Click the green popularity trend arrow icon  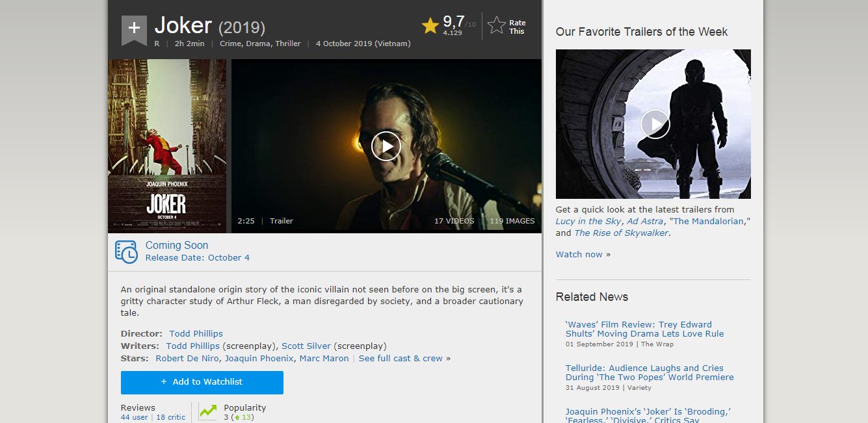click(x=208, y=411)
